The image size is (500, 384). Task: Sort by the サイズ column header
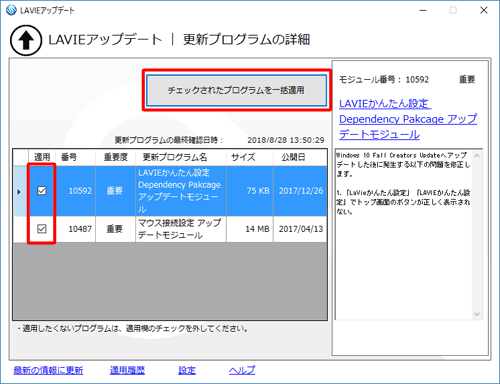point(250,157)
